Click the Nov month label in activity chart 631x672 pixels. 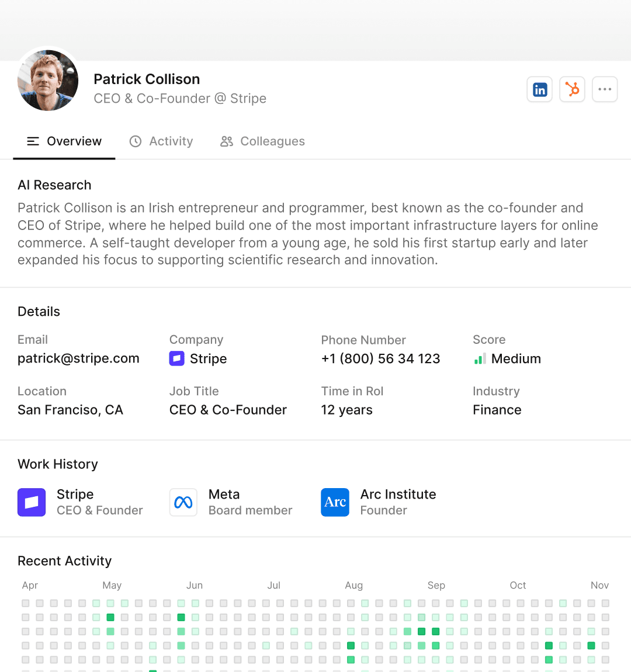pyautogui.click(x=599, y=586)
